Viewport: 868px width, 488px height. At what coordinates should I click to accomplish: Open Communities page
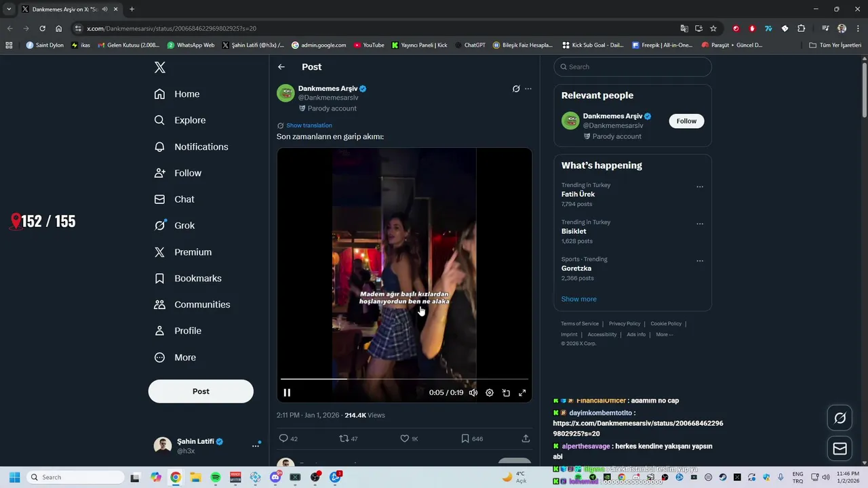(192, 304)
